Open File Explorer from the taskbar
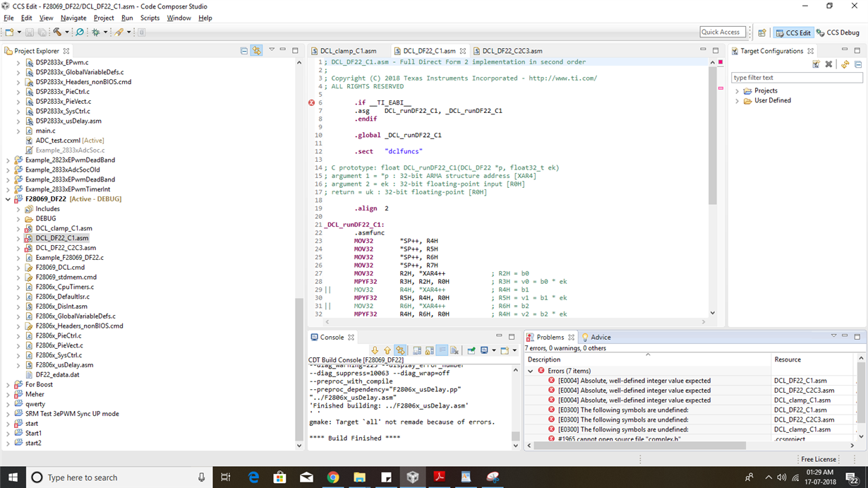This screenshot has width=868, height=488. point(359,477)
